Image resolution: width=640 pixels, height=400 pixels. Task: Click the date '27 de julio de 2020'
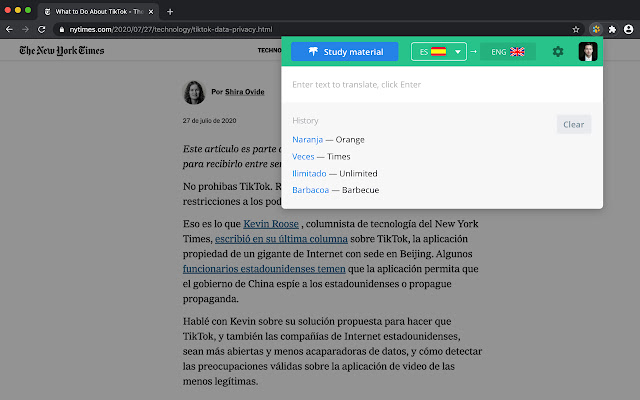(209, 121)
